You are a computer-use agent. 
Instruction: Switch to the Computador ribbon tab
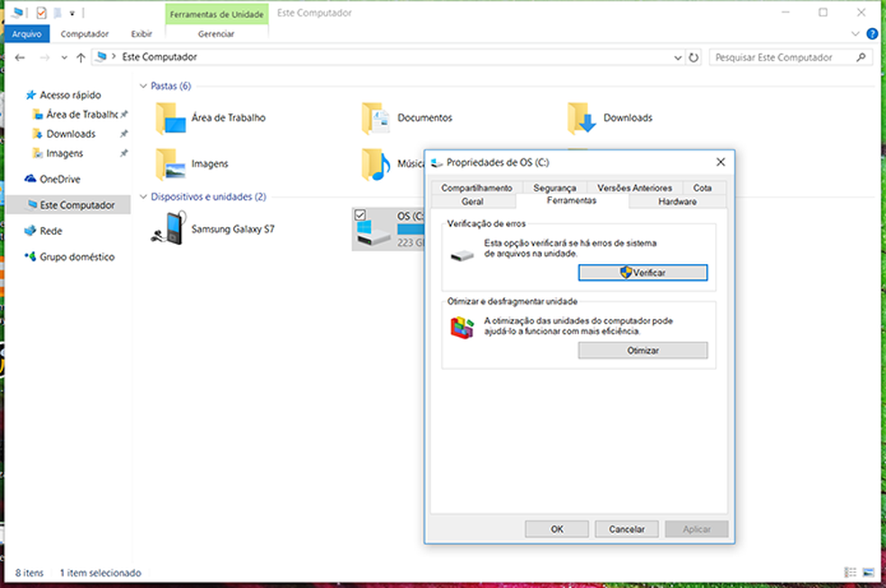85,34
